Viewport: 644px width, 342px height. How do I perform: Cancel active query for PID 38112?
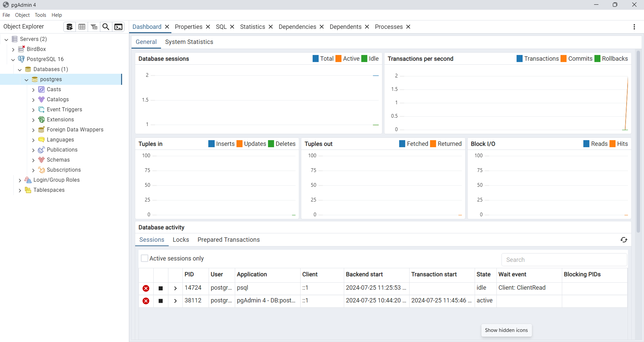(161, 301)
